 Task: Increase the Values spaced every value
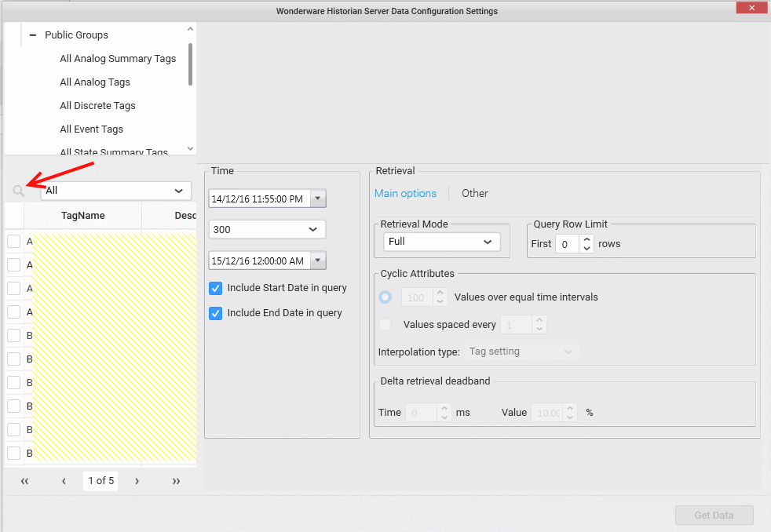[539, 320]
